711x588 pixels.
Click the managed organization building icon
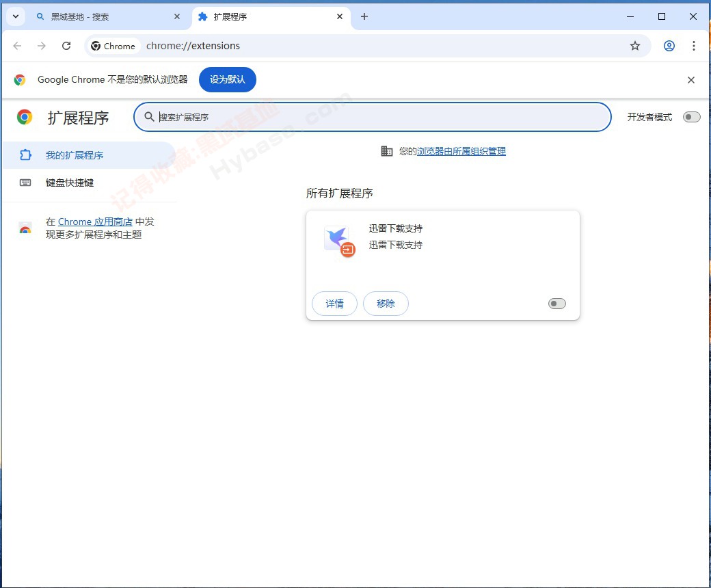click(x=387, y=151)
